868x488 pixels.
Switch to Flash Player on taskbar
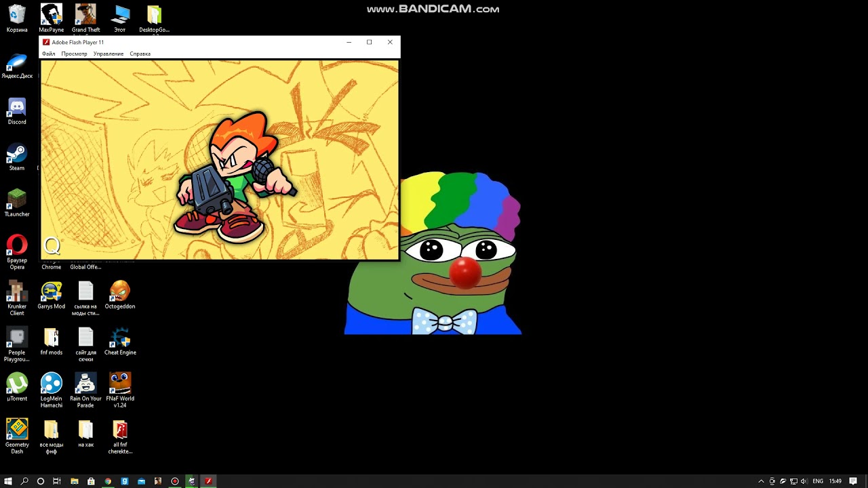tap(208, 481)
